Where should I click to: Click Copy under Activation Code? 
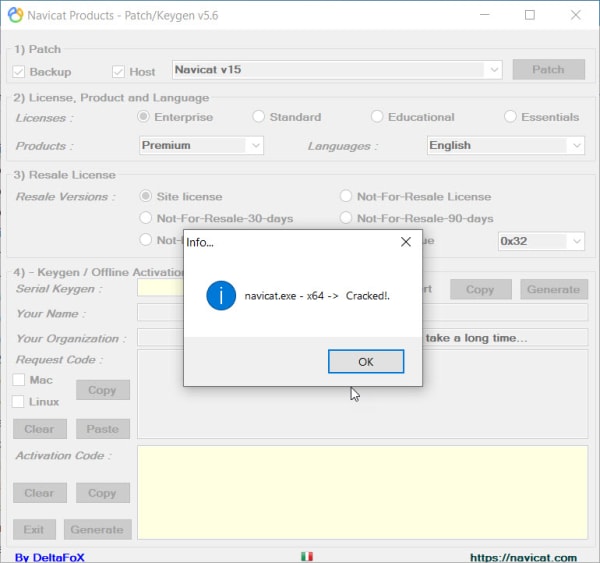[103, 493]
